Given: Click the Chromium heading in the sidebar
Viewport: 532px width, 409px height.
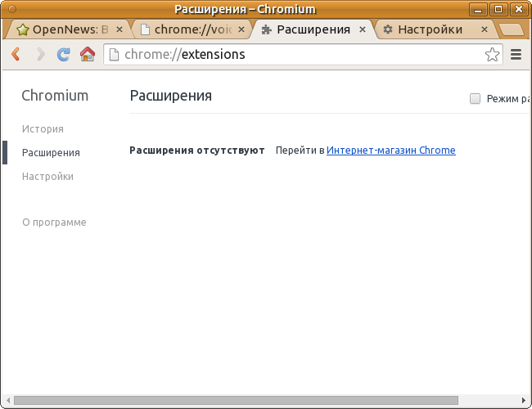Looking at the screenshot, I should click(x=55, y=96).
